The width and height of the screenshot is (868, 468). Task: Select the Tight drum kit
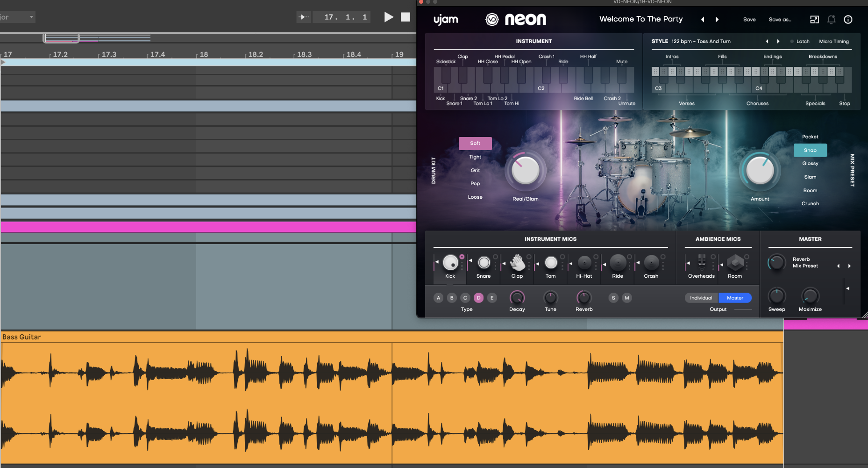[475, 157]
